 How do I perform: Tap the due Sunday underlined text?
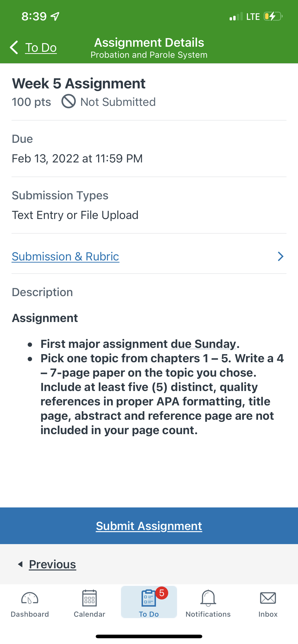[203, 344]
